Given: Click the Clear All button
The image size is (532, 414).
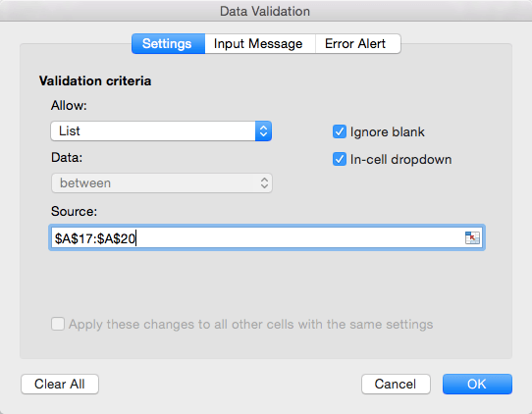Looking at the screenshot, I should point(60,385).
